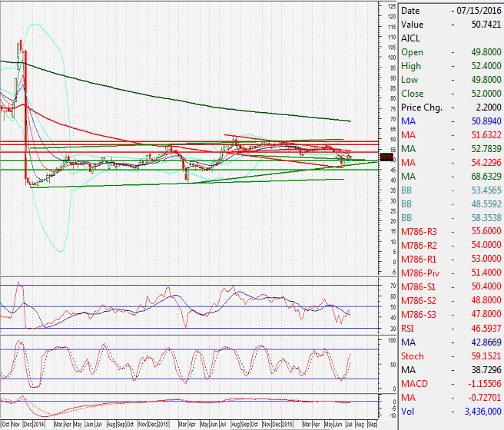Click the M786-Piv pivot row label
504x430 pixels.
tap(420, 273)
